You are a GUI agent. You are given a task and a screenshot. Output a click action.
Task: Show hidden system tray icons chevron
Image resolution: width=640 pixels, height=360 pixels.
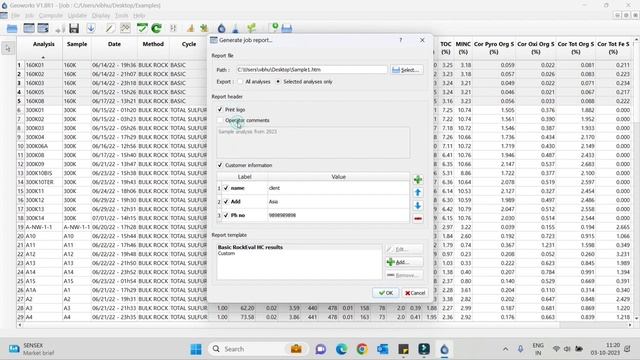(x=506, y=349)
